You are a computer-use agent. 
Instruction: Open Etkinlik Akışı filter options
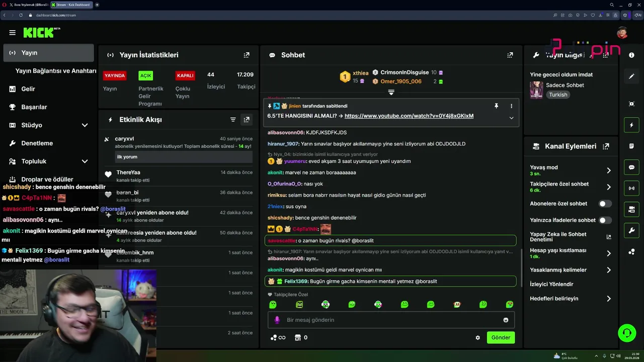tap(233, 120)
